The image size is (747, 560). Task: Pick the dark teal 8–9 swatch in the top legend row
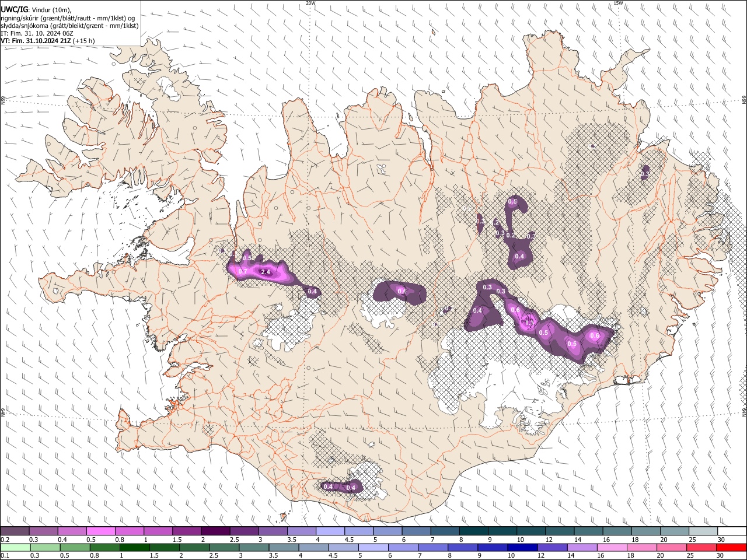[473, 531]
